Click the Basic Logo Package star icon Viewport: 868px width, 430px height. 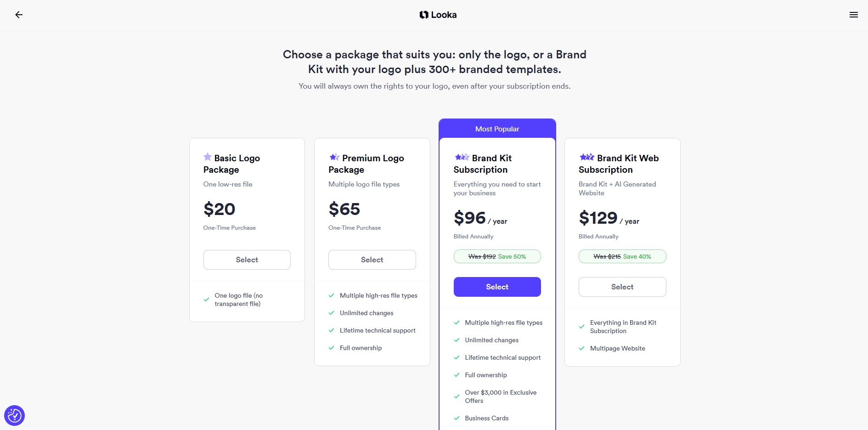coord(208,157)
